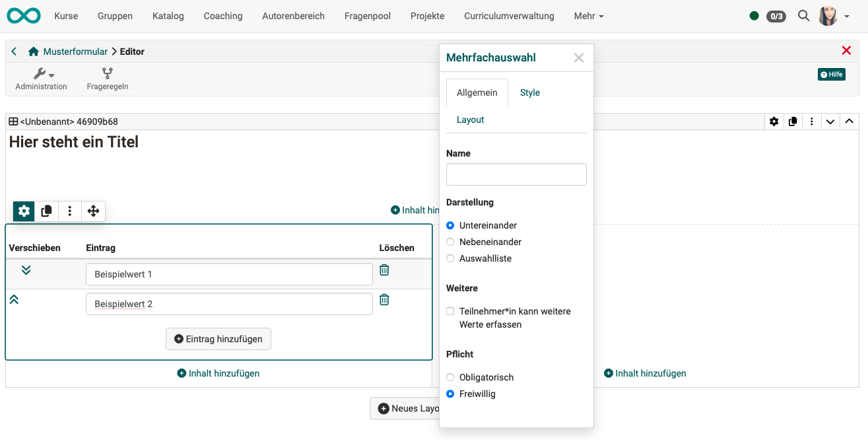This screenshot has width=868, height=440.
Task: Open layout settings gear at right edge
Action: 774,122
